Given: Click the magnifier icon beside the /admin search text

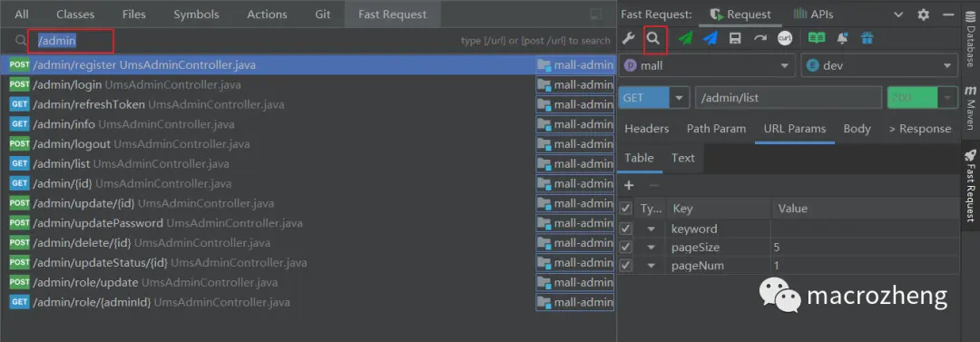Looking at the screenshot, I should (x=21, y=41).
